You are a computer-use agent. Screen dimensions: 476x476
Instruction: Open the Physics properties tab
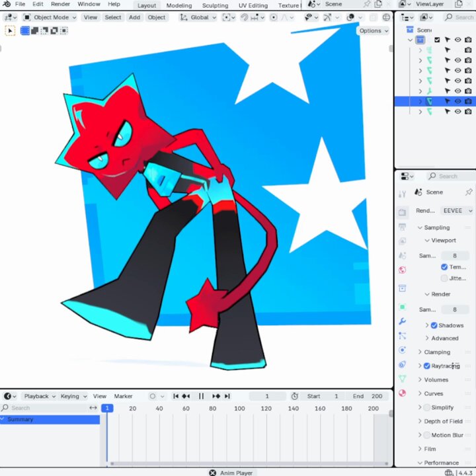(x=402, y=350)
